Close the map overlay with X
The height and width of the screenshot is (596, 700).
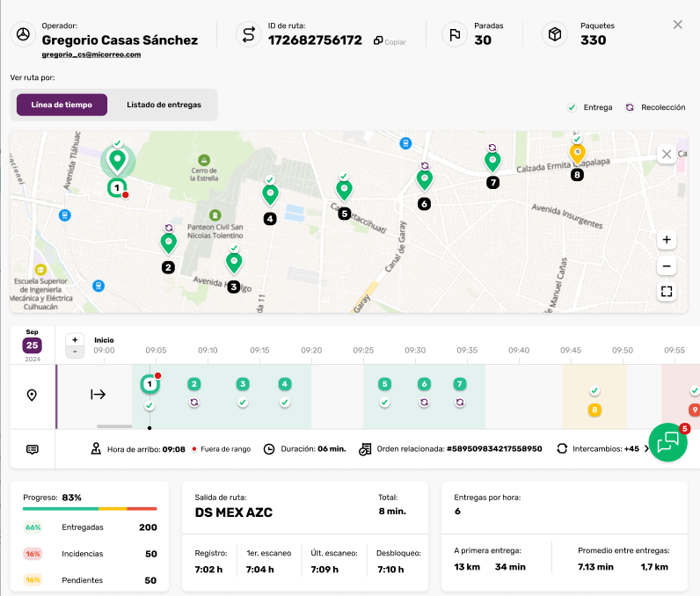click(x=667, y=155)
